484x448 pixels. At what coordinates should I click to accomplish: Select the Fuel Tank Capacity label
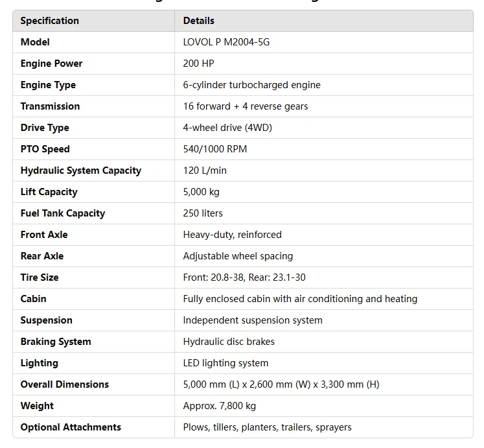tap(62, 213)
